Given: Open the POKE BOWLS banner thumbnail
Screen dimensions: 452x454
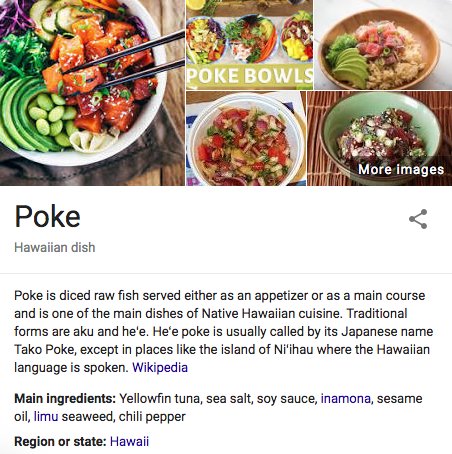Looking at the screenshot, I should click(x=249, y=45).
